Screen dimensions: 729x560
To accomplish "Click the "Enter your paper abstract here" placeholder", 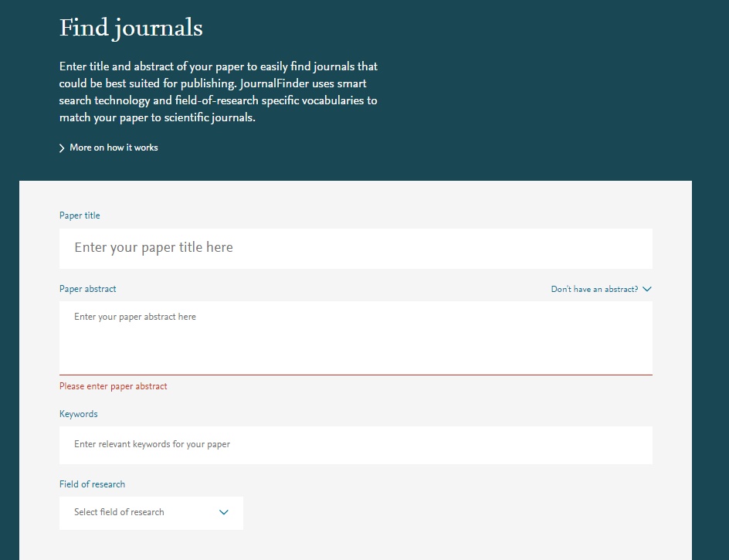I will coord(134,317).
